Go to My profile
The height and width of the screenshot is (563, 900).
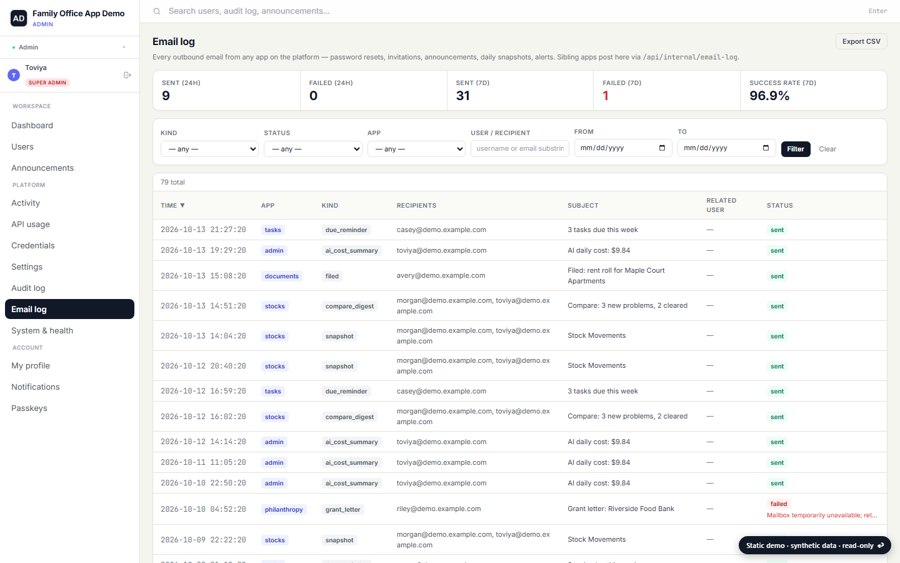69,365
